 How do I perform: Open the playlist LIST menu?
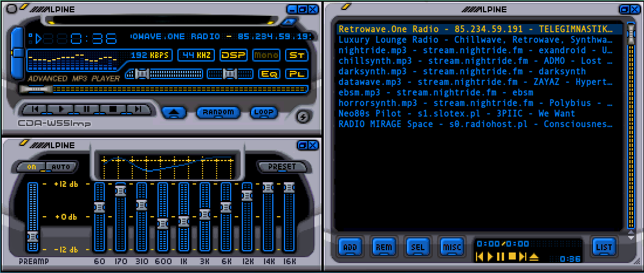coord(604,247)
